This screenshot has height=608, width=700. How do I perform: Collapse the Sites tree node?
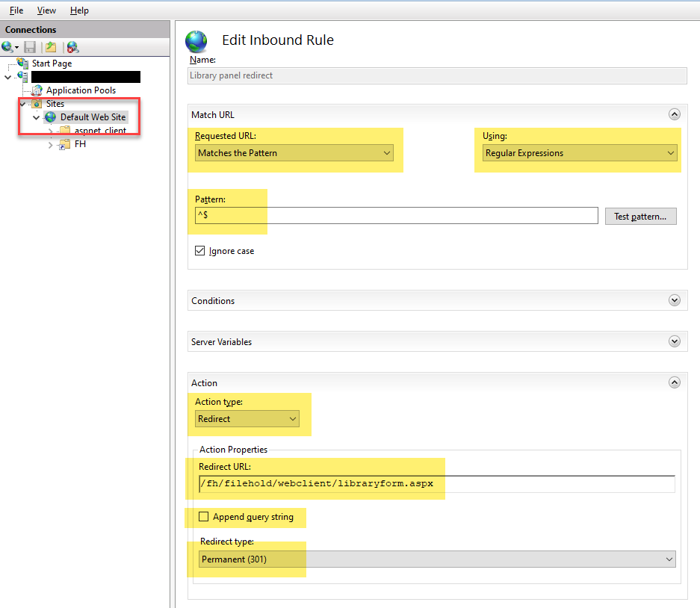pos(22,103)
